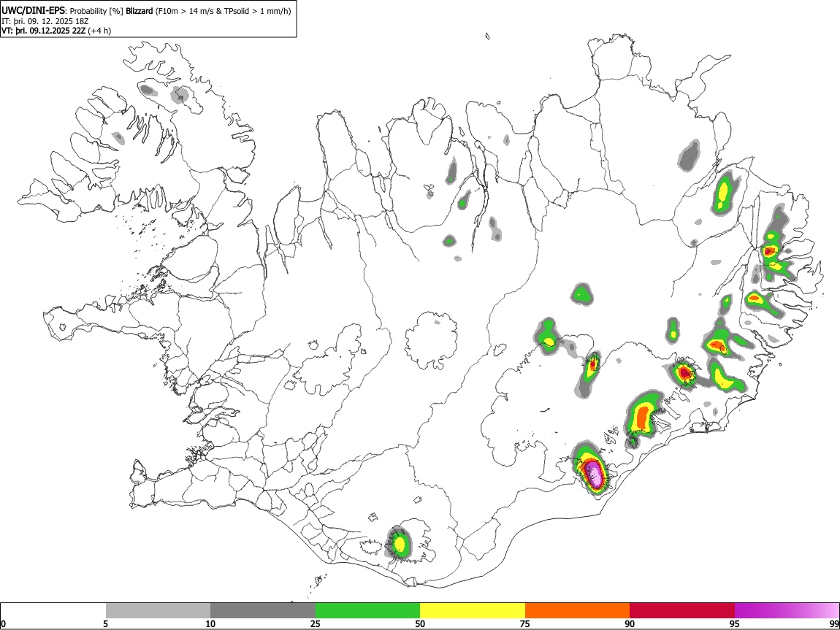Click the legend value 75 label
The image size is (840, 630).
pyautogui.click(x=525, y=623)
